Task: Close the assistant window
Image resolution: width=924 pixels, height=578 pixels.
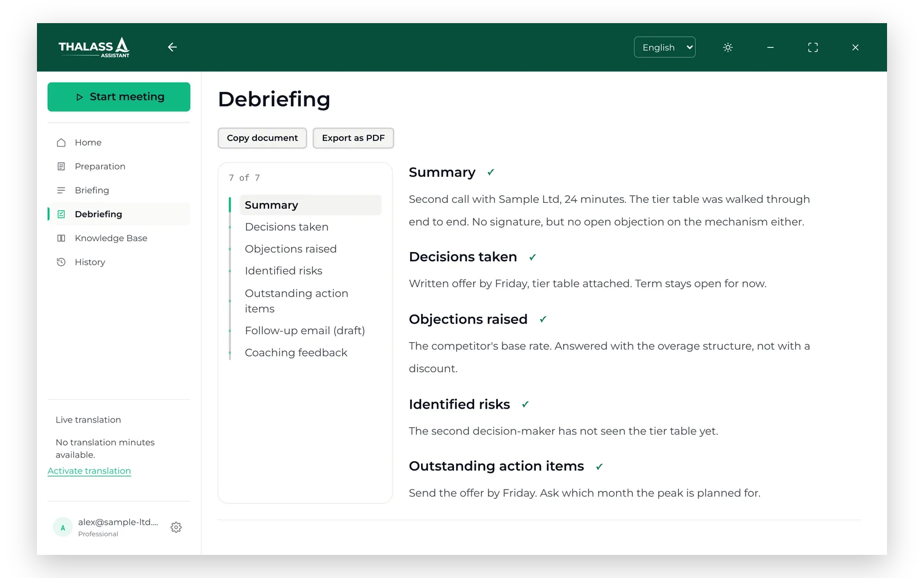Action: 855,47
